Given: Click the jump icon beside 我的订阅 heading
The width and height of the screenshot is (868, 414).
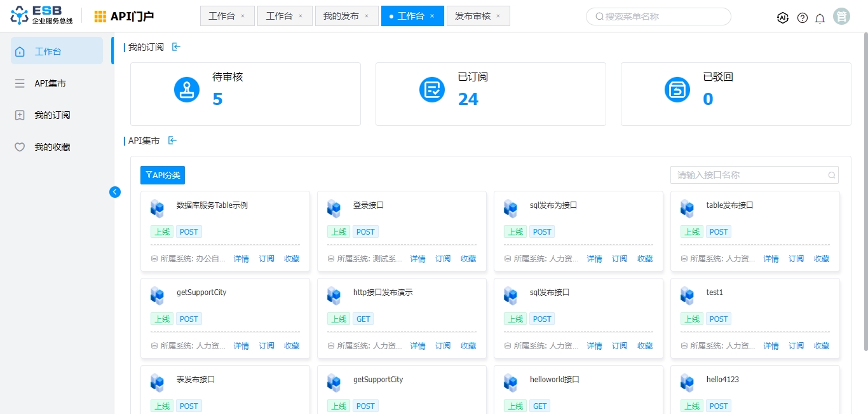Looking at the screenshot, I should (x=176, y=47).
